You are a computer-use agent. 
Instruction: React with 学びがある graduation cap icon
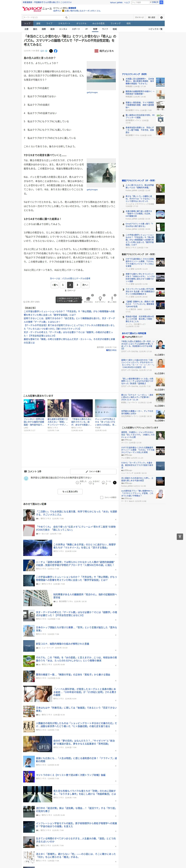(x=89, y=299)
